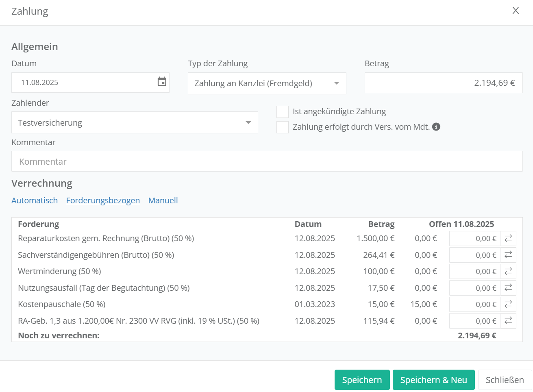Enable 'Ist angekündigte Zahlung' checkbox
Screen dimensions: 533x392
coord(283,112)
